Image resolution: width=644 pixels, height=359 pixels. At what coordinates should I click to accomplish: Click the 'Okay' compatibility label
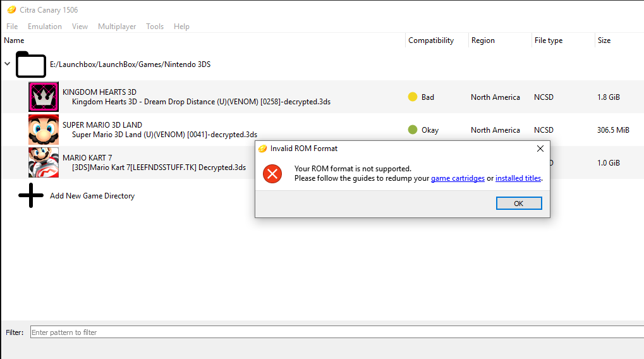[x=430, y=130]
